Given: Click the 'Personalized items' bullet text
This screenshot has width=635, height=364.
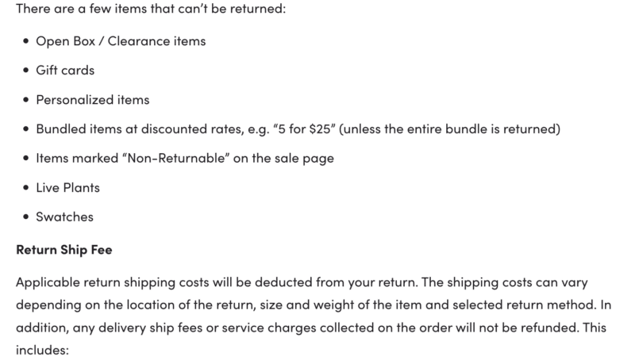Looking at the screenshot, I should (93, 99).
